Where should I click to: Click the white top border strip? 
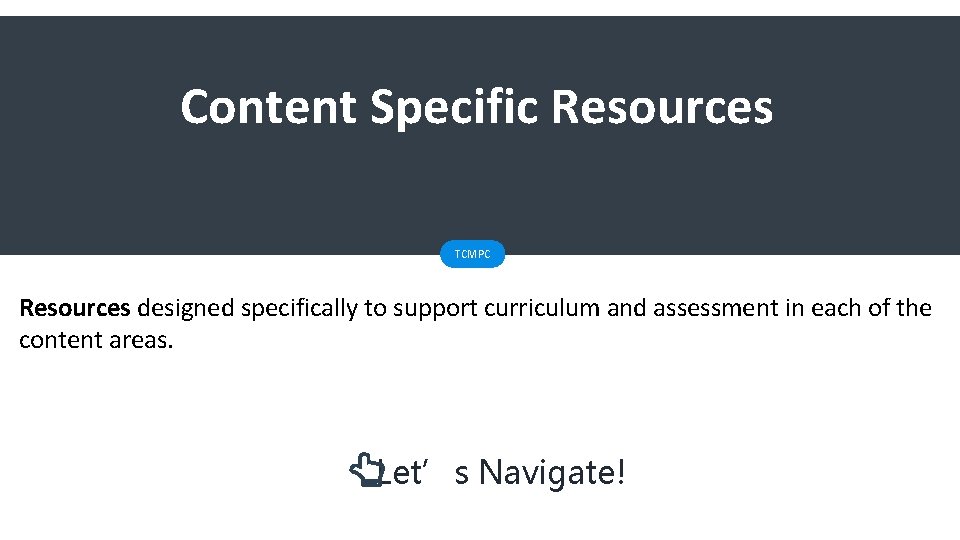(x=480, y=7)
